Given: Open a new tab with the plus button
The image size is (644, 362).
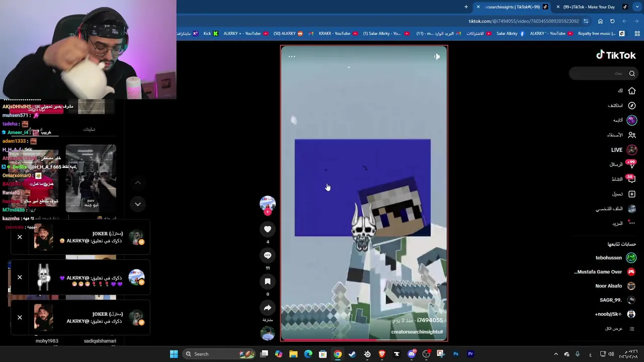Looking at the screenshot, I should 466,7.
